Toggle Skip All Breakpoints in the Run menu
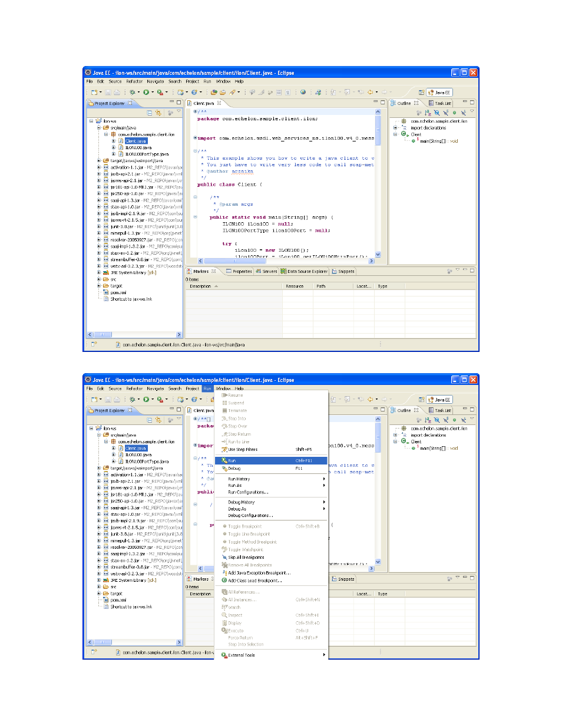This screenshot has width=562, height=728. [272, 557]
